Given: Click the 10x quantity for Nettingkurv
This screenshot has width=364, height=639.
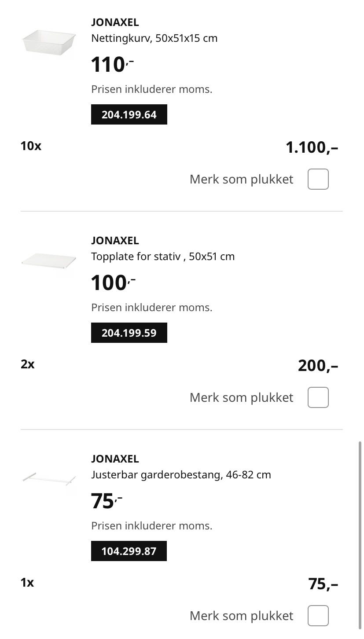Looking at the screenshot, I should tap(31, 146).
